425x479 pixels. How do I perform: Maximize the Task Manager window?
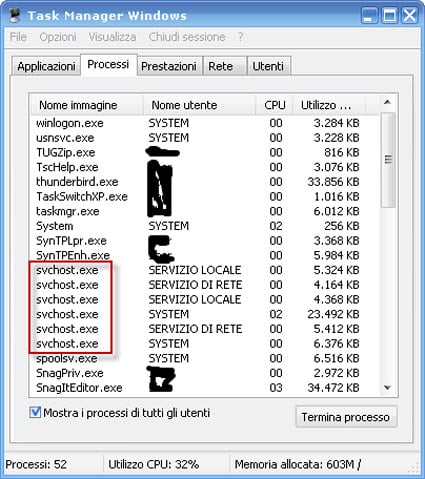(389, 15)
